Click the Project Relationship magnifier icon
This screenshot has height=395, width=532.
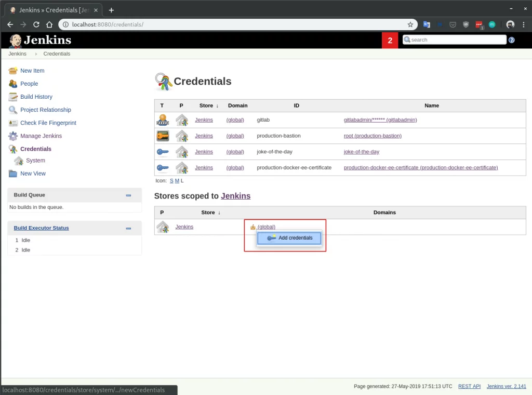coord(13,110)
